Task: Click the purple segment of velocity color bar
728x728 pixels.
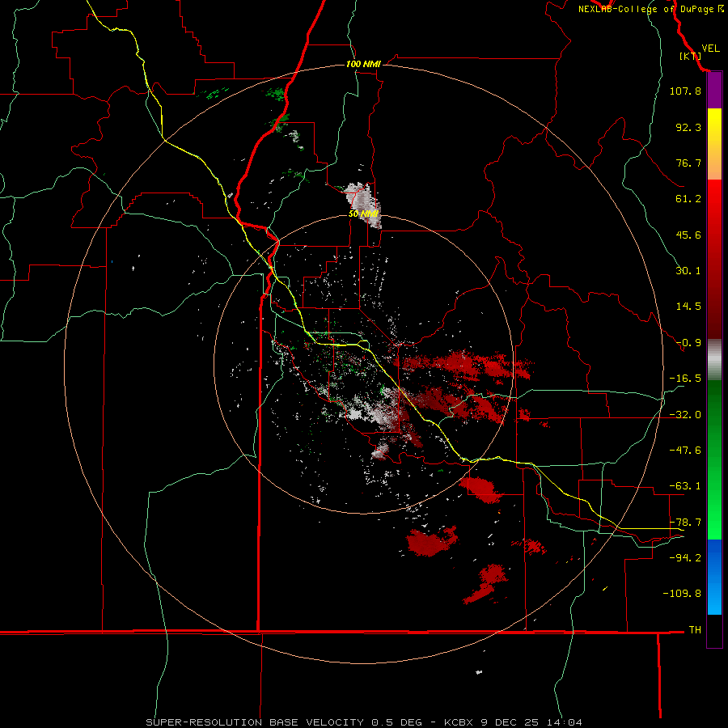Action: click(714, 91)
